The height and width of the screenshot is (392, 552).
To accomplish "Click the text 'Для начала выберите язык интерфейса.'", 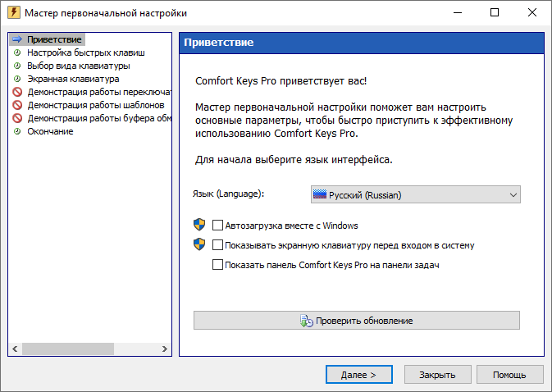I will click(294, 160).
